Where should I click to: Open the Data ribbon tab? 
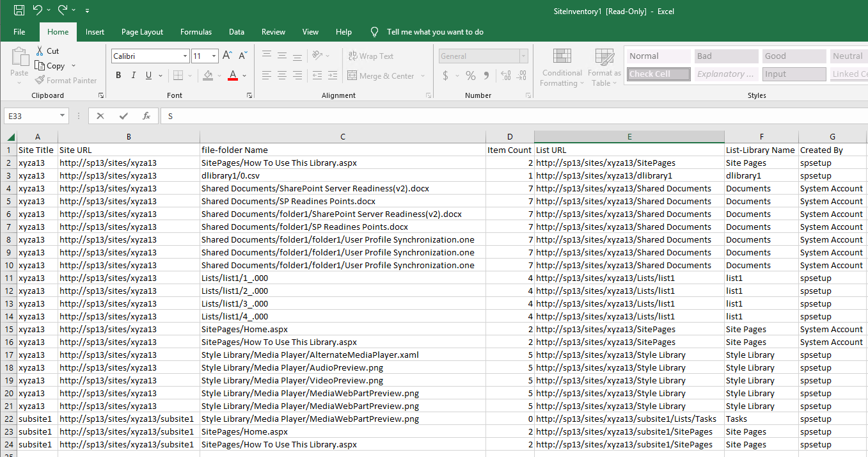[x=236, y=31]
